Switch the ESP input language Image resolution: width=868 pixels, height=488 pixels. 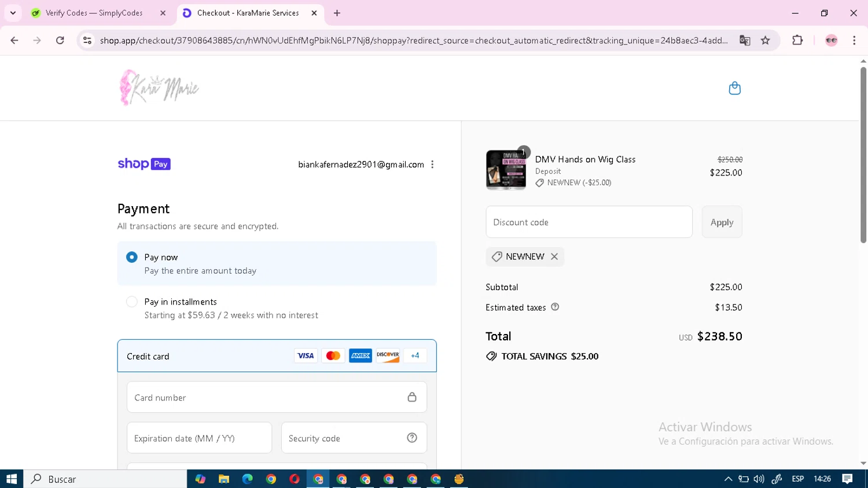click(x=797, y=479)
